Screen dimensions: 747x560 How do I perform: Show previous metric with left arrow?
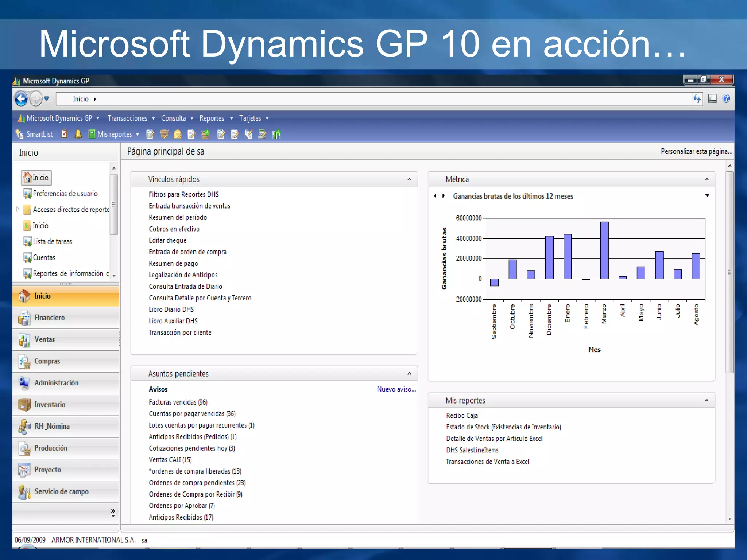point(435,196)
